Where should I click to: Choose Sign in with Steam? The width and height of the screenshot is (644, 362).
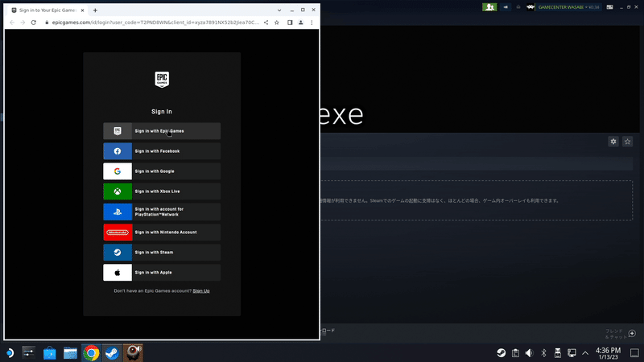tap(162, 253)
